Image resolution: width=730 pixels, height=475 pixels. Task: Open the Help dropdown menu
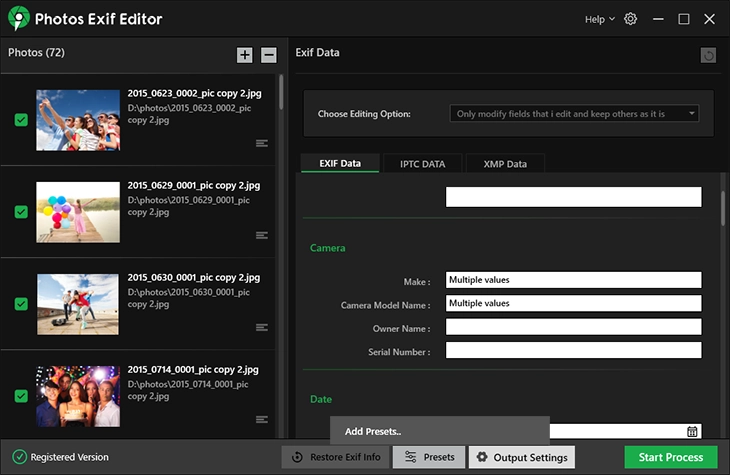[599, 19]
